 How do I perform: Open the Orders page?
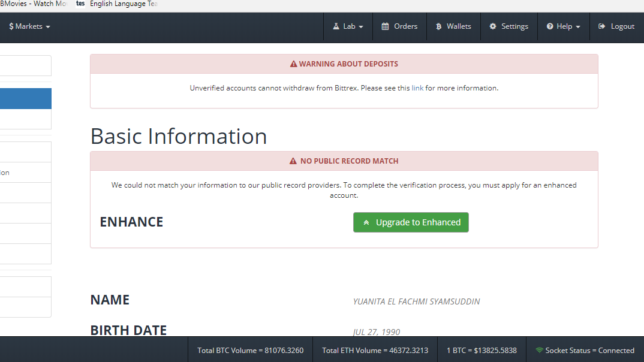[x=399, y=26]
